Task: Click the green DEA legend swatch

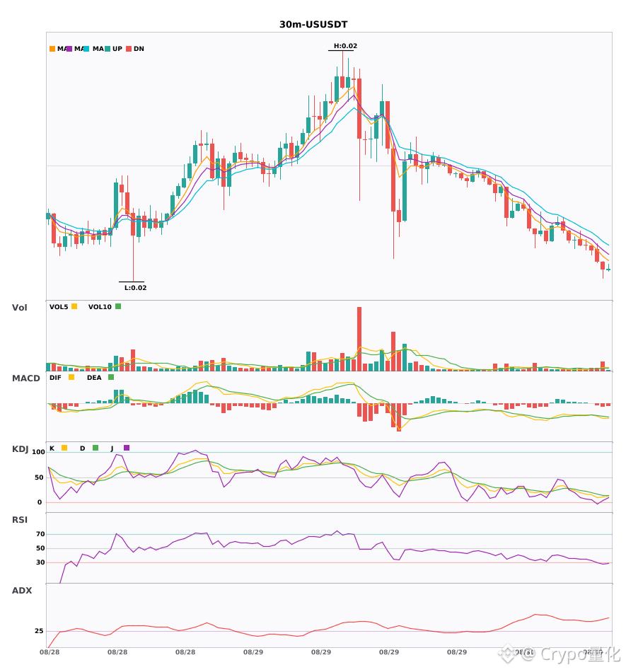Action: click(x=111, y=377)
